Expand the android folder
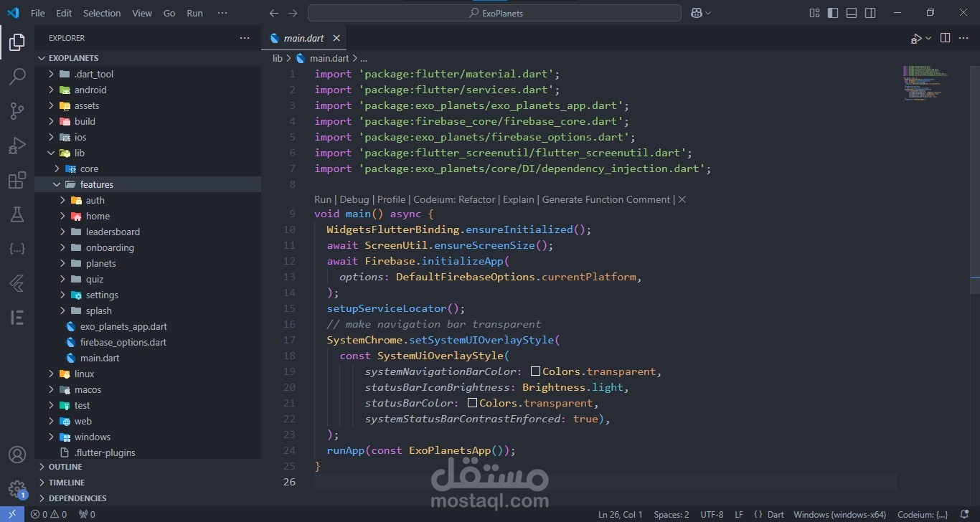Screen dimensions: 980x522 (51, 90)
